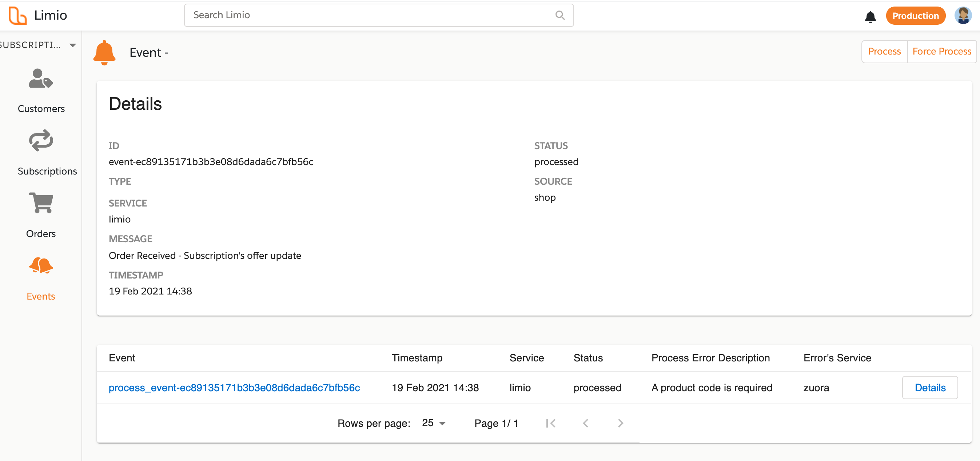Open the Events label in sidebar
This screenshot has width=980, height=461.
[x=41, y=296]
